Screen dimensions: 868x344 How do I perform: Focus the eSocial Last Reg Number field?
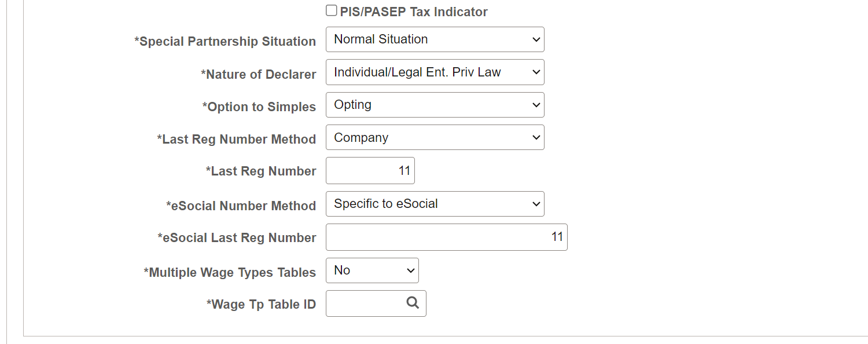point(446,237)
